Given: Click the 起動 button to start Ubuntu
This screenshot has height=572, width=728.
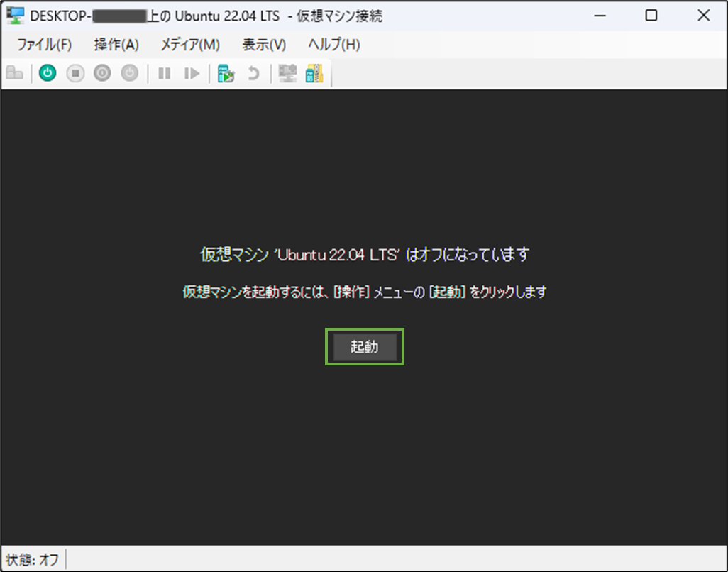Looking at the screenshot, I should tap(364, 347).
